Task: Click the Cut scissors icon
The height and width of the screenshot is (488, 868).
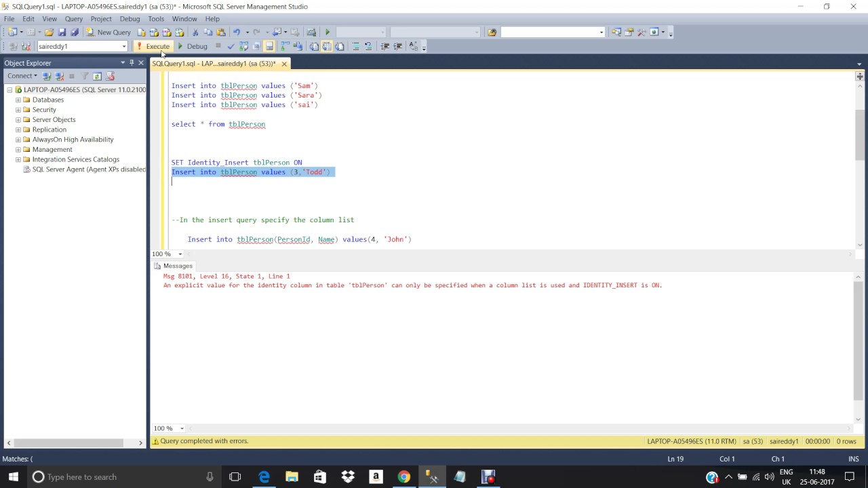Action: [195, 32]
